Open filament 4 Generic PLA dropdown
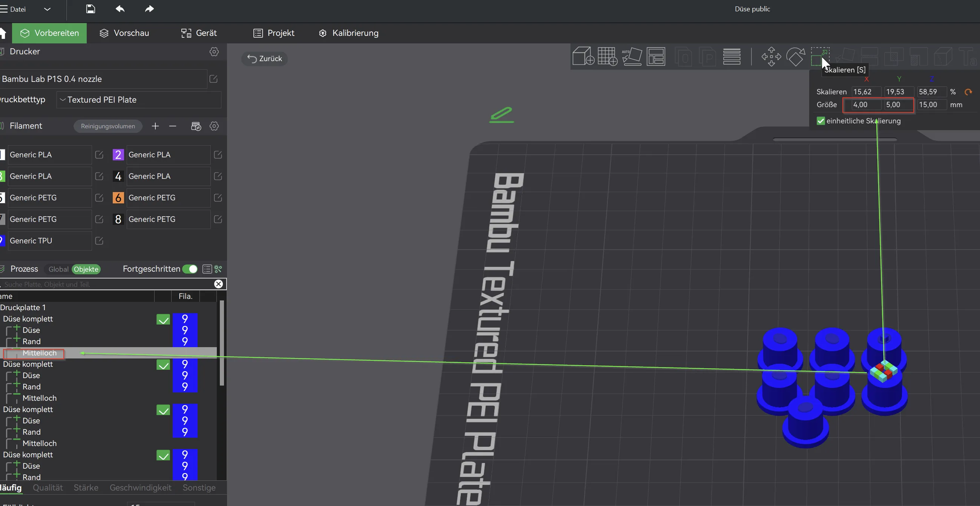Image resolution: width=980 pixels, height=506 pixels. point(168,176)
